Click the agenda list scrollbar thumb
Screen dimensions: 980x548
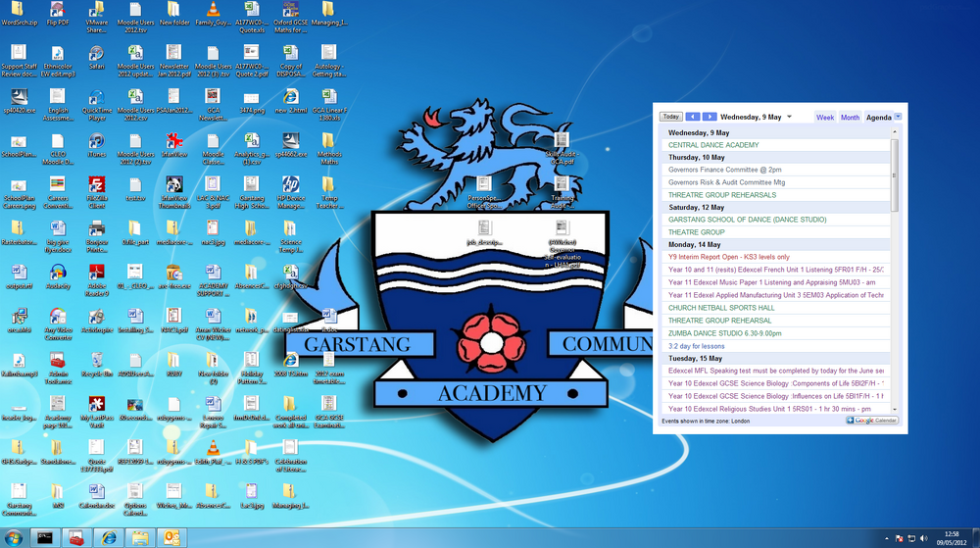pyautogui.click(x=895, y=175)
